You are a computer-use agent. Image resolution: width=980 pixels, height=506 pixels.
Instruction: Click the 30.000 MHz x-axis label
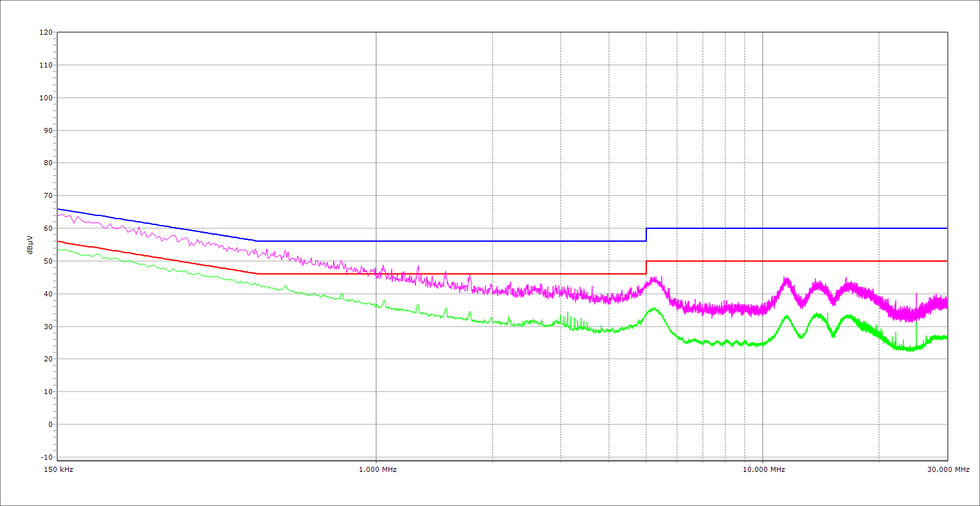948,470
